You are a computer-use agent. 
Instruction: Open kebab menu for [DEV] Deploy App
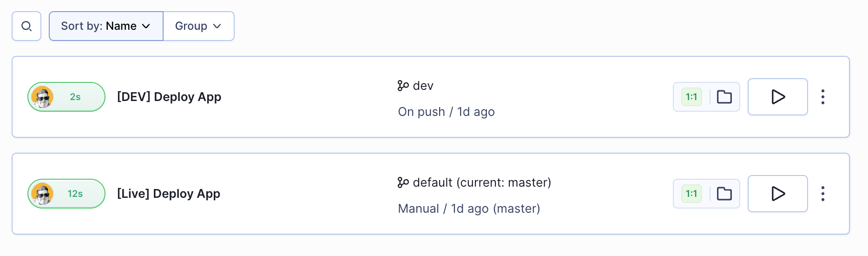(x=822, y=97)
